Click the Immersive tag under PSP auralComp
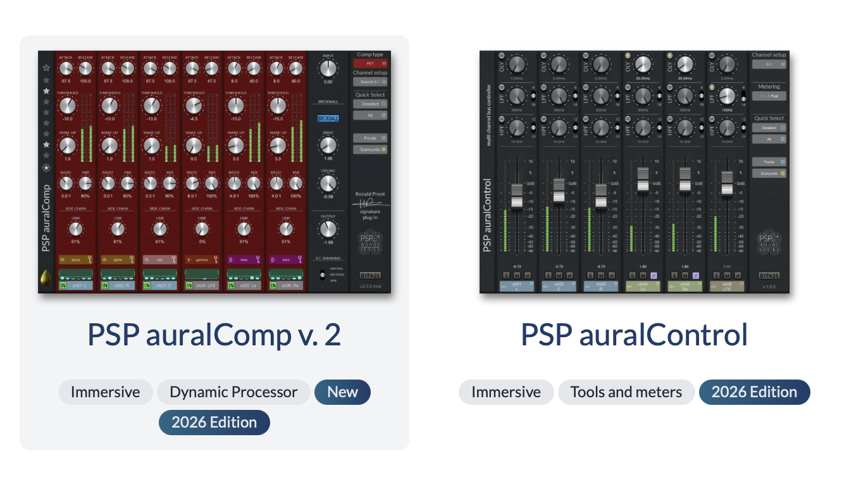868x482 pixels. pos(106,392)
